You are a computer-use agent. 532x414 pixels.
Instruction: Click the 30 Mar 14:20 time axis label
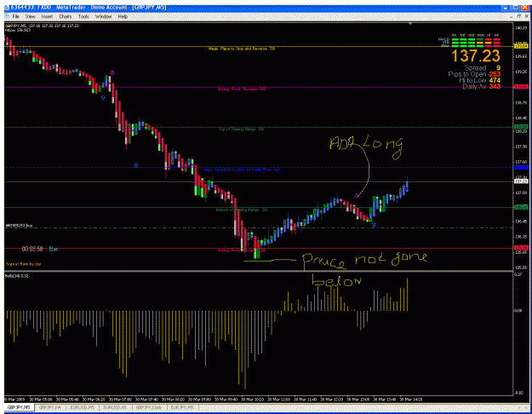[411, 400]
